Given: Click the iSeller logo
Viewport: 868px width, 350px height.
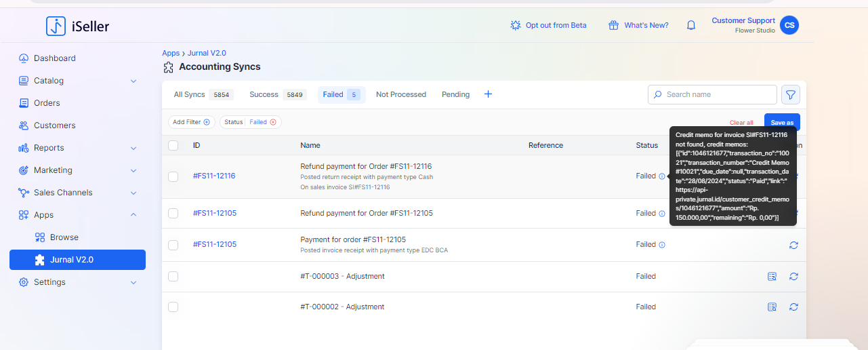Looking at the screenshot, I should point(77,26).
